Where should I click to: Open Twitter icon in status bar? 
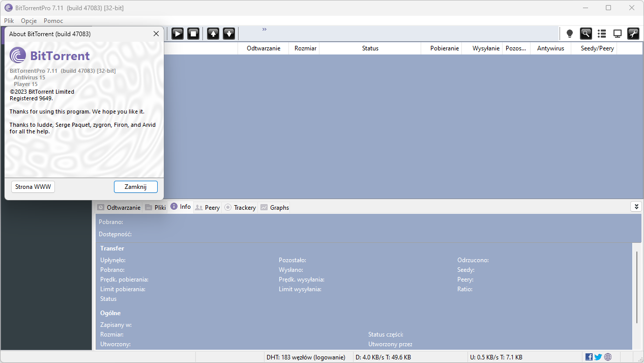[598, 357]
